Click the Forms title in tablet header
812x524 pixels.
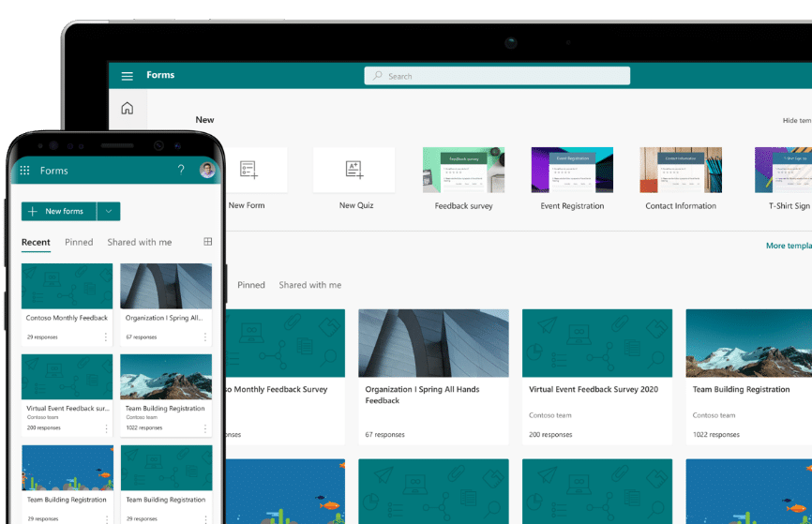(160, 75)
